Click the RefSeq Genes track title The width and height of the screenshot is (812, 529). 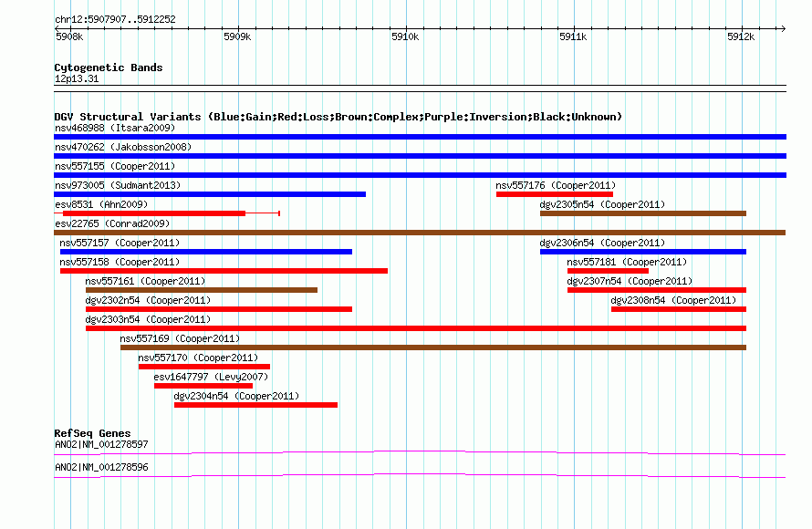click(x=93, y=433)
